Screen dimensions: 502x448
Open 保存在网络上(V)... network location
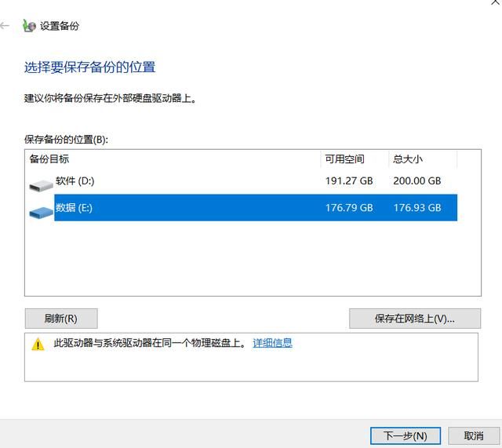click(415, 319)
